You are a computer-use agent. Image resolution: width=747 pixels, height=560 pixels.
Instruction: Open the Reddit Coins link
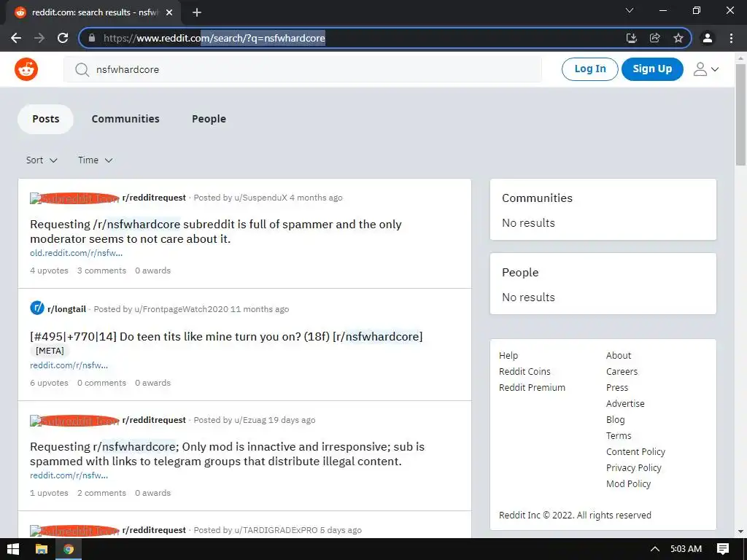point(525,371)
